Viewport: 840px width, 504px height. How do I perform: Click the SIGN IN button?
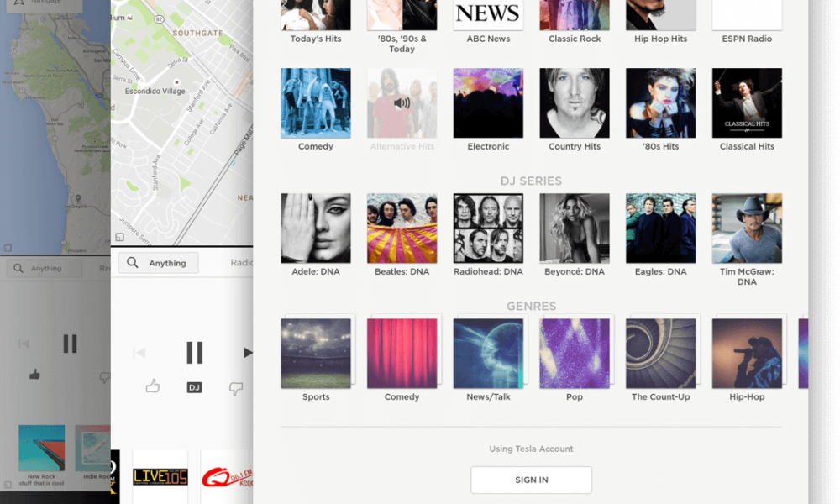(532, 480)
